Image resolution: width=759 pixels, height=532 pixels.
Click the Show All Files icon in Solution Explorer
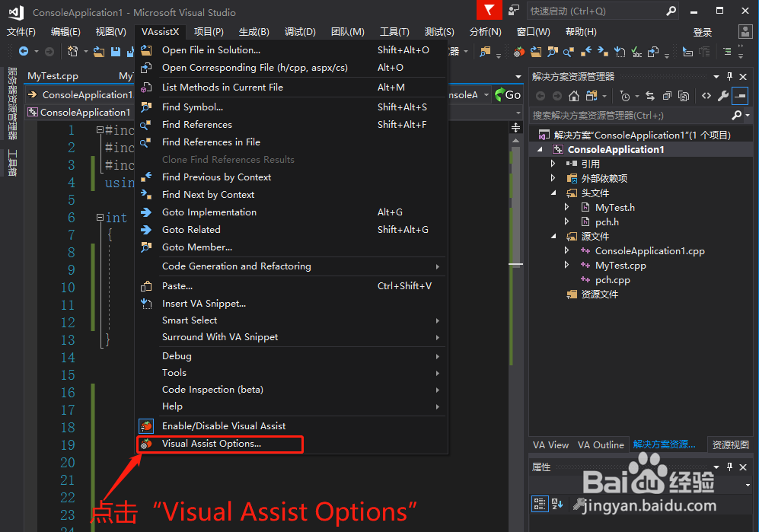[x=684, y=96]
